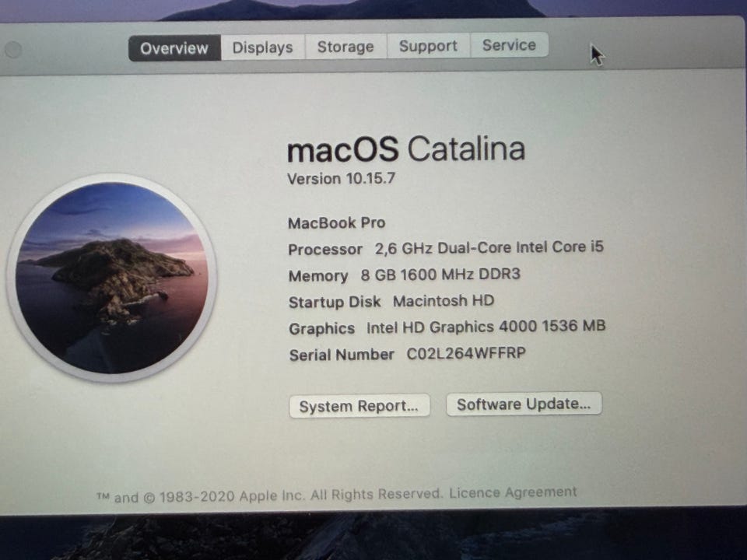Image resolution: width=747 pixels, height=560 pixels.
Task: Click the greyed-out window close button
Action: 13,50
